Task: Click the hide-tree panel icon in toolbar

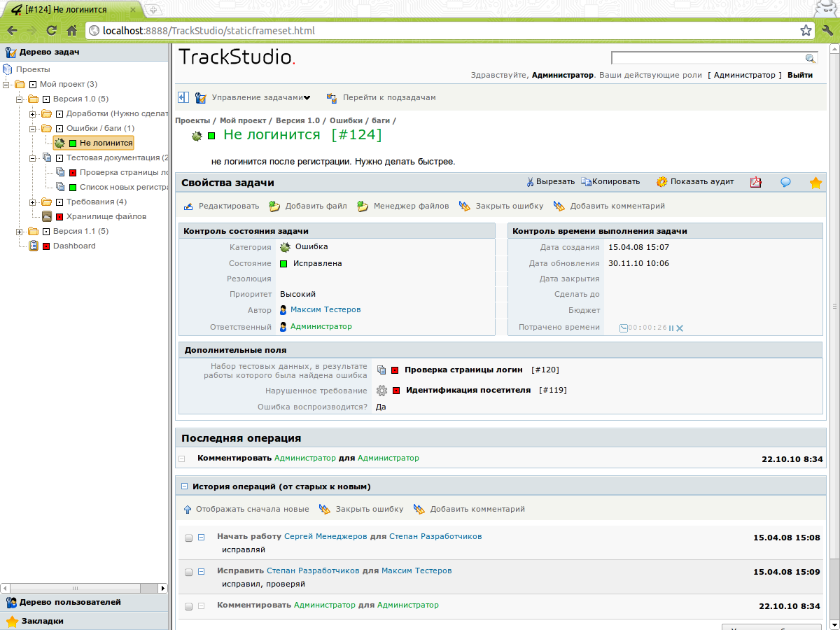Action: (183, 98)
